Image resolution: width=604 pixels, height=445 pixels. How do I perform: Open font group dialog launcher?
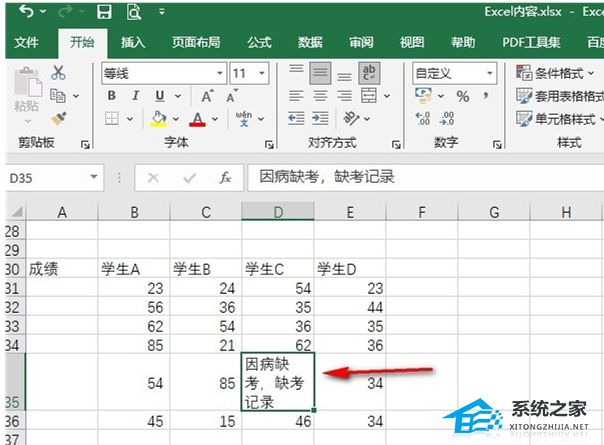(269, 144)
